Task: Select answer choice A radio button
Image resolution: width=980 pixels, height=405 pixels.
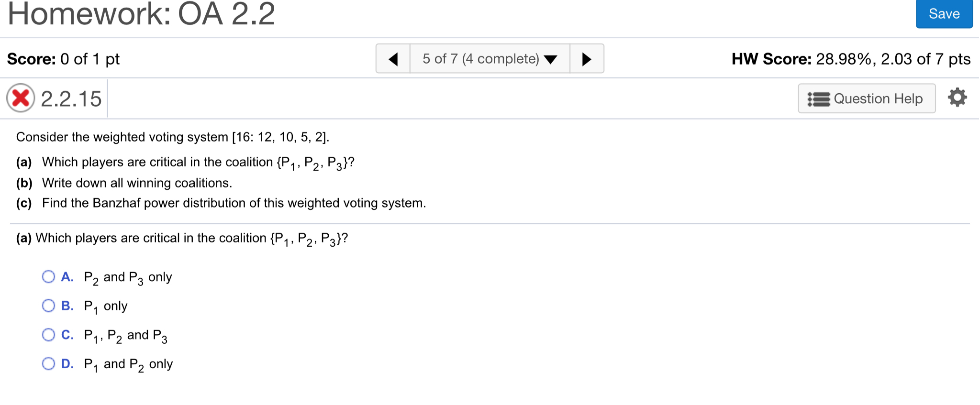Action: 48,276
